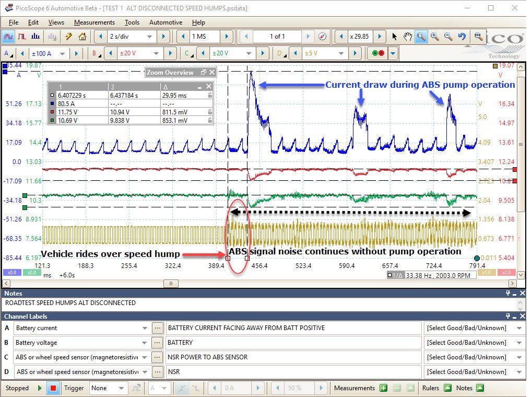Screen dimensions: 532x397
Task: Open Battery current label dropdown
Action: point(145,328)
